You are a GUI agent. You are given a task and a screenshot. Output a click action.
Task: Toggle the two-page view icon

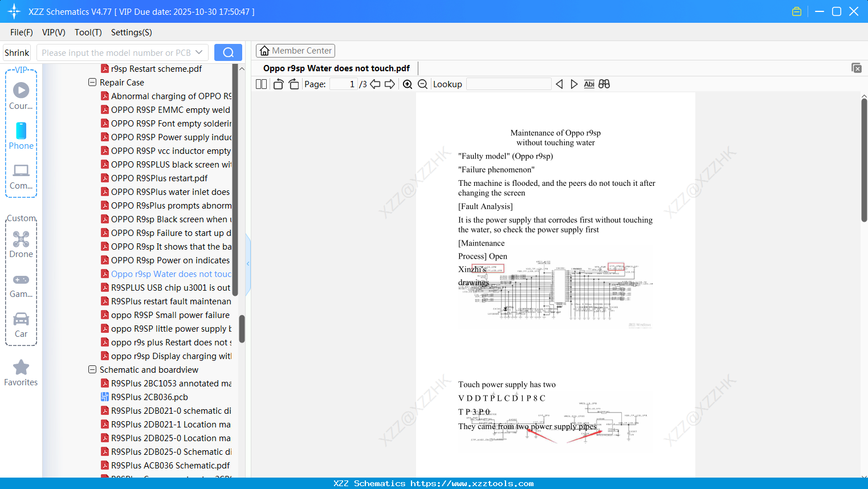262,84
